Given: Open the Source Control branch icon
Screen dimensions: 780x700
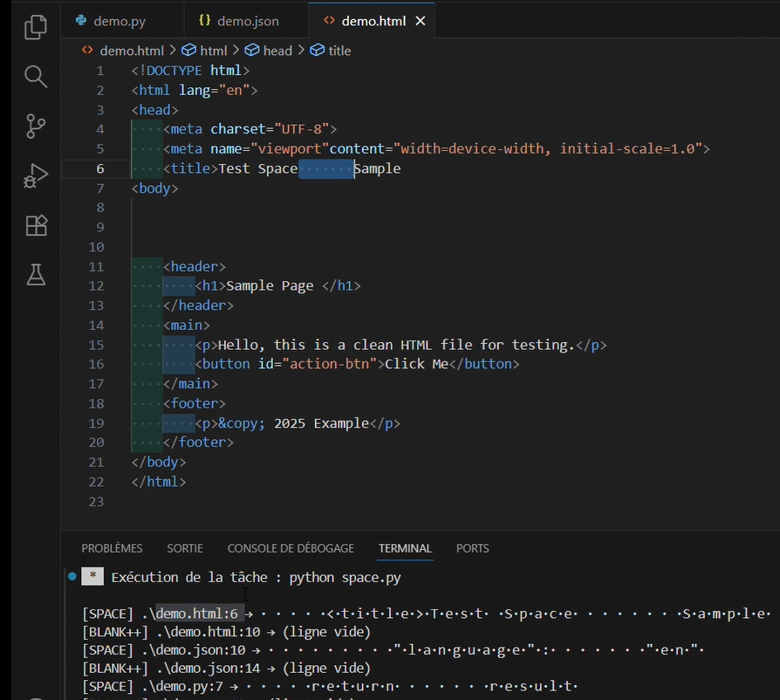Looking at the screenshot, I should pos(35,127).
